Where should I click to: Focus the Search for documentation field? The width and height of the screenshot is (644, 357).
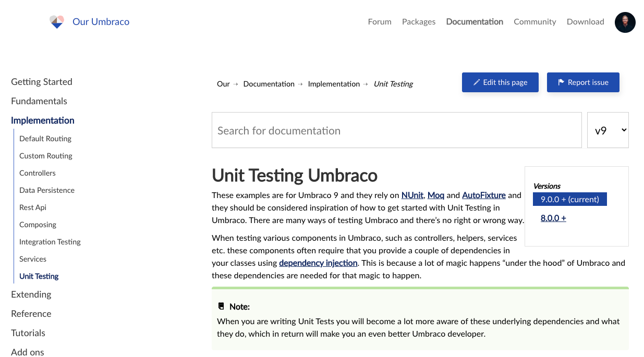click(x=397, y=130)
